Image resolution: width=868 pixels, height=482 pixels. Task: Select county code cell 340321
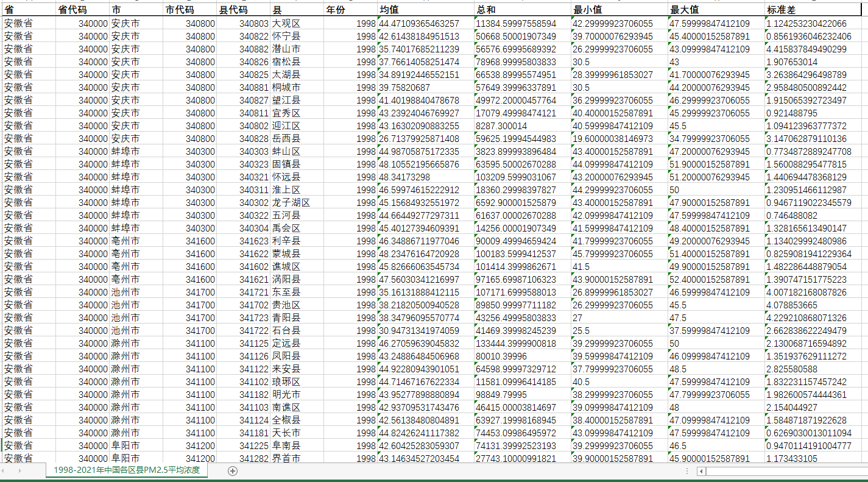click(x=244, y=177)
